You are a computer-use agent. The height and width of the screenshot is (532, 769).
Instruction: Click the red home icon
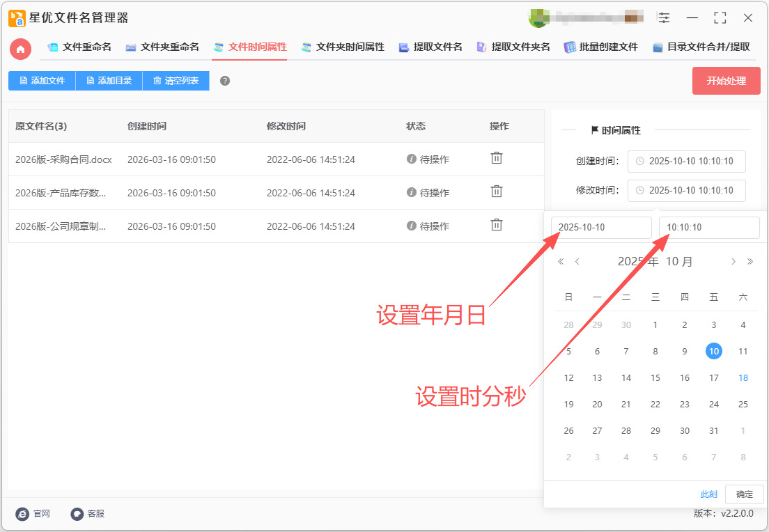pos(20,49)
